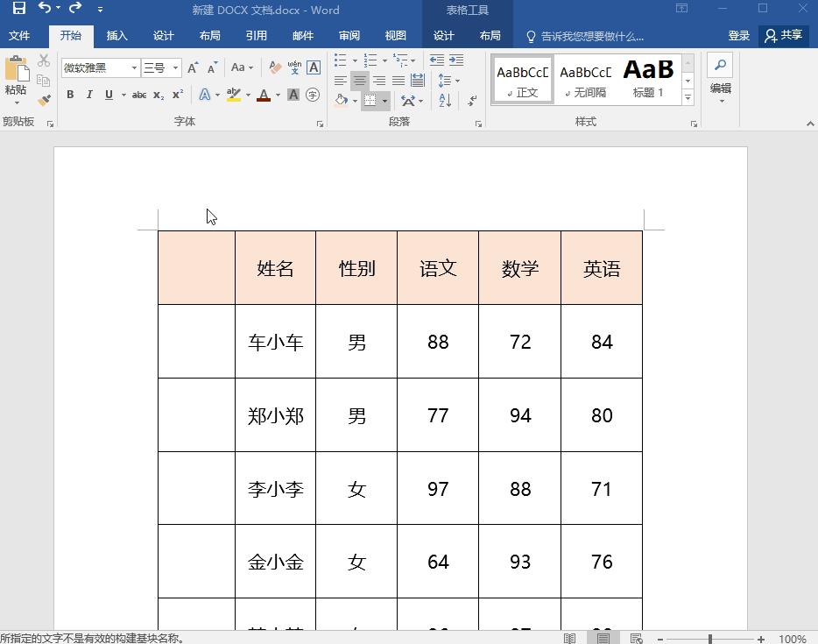
Task: Expand the styles gallery with its arrow
Action: tap(688, 96)
